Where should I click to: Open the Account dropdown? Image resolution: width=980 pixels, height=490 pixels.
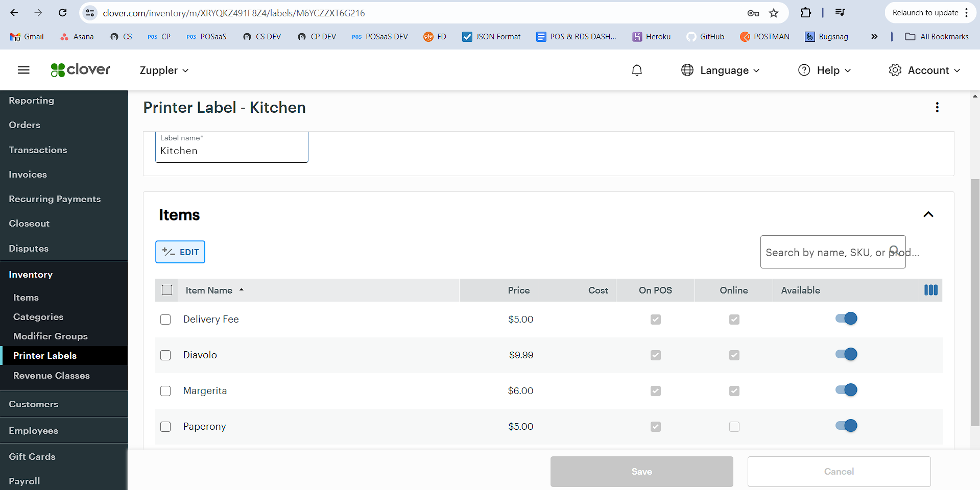924,70
